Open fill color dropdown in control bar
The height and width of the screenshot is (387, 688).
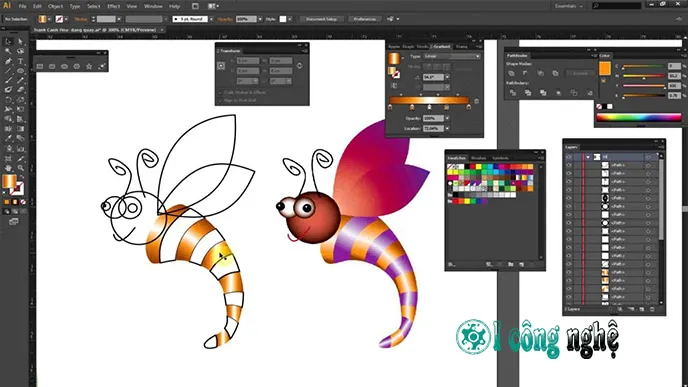pos(49,19)
